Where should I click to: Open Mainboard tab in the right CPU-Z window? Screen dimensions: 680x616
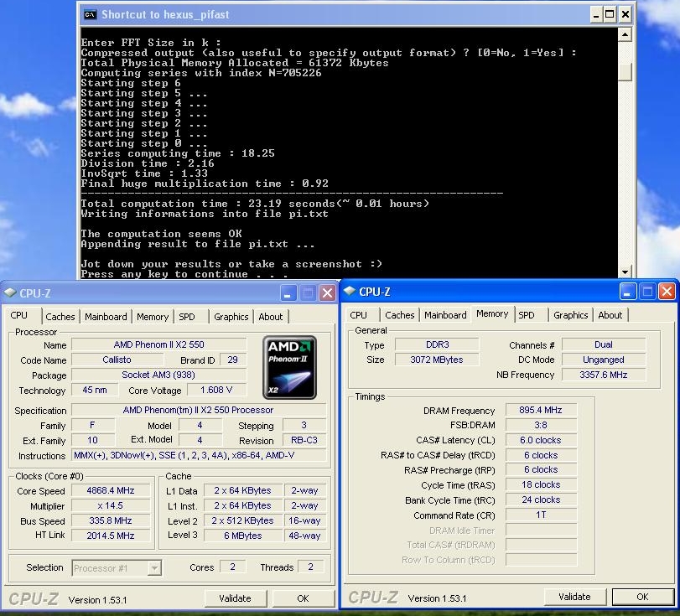pos(445,315)
